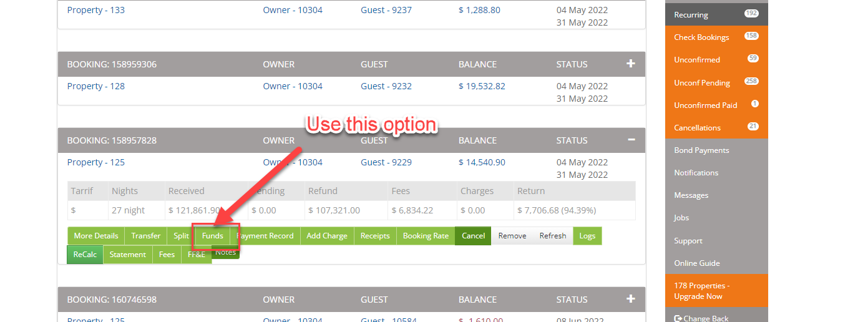Expand booking 160746598 with plus icon
The height and width of the screenshot is (322, 868).
630,299
